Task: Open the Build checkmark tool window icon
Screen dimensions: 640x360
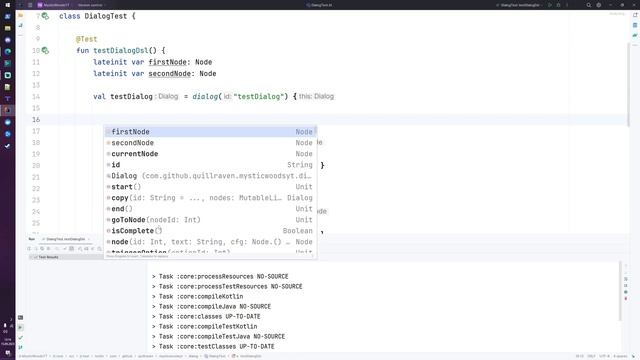Action: point(20,338)
